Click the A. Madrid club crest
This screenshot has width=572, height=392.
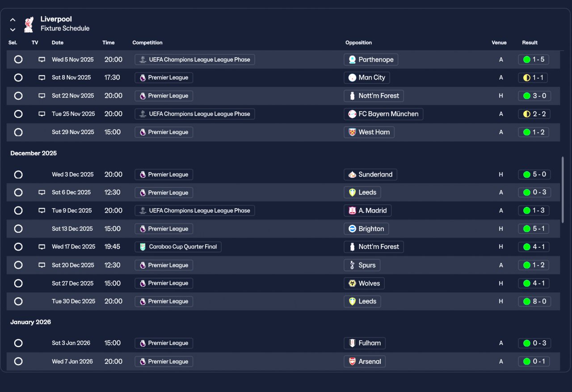click(x=352, y=211)
